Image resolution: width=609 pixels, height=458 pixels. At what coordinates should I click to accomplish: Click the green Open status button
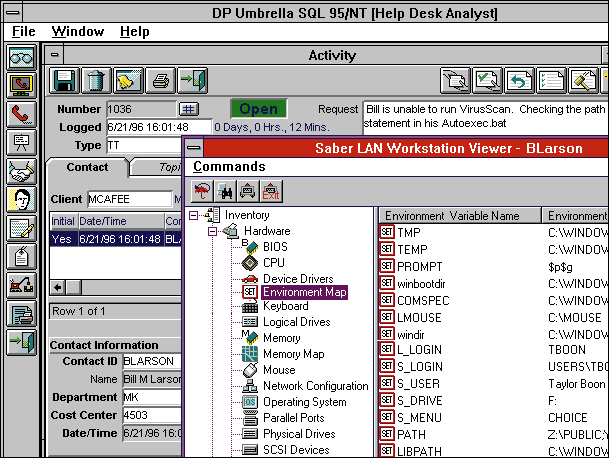[x=259, y=109]
